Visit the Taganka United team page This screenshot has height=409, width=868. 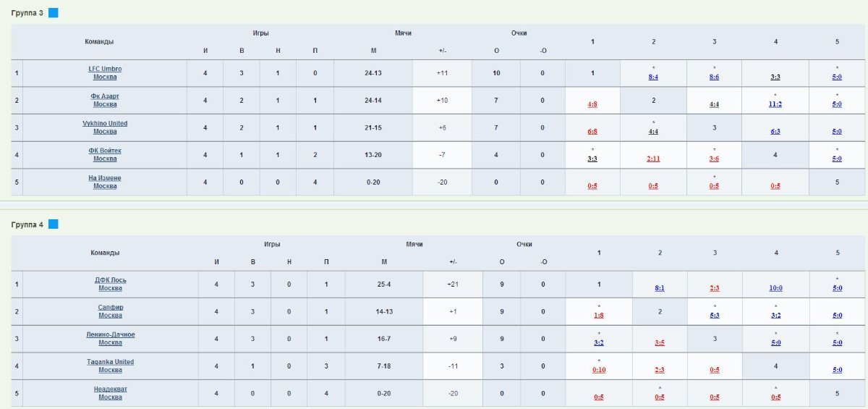coord(110,362)
